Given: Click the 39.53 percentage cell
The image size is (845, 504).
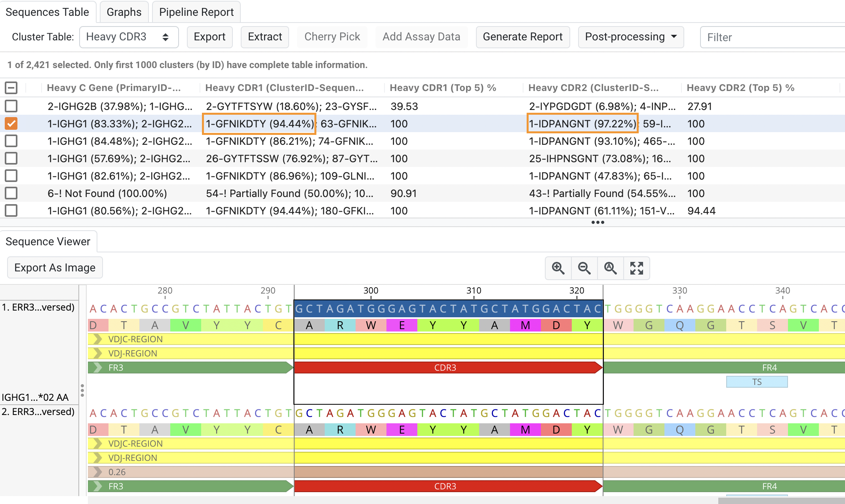Looking at the screenshot, I should tap(404, 106).
